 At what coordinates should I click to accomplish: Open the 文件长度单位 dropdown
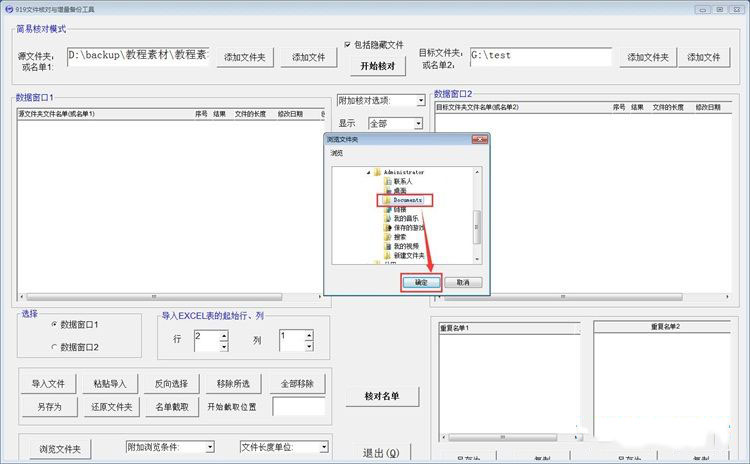[x=324, y=447]
